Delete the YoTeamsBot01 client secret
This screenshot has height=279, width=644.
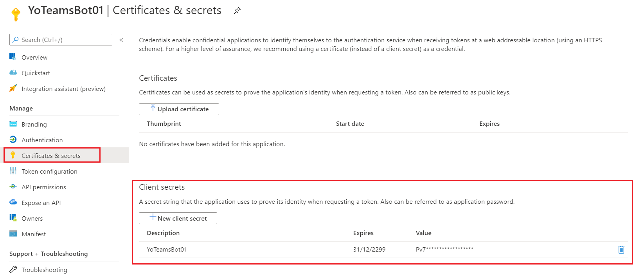621,250
